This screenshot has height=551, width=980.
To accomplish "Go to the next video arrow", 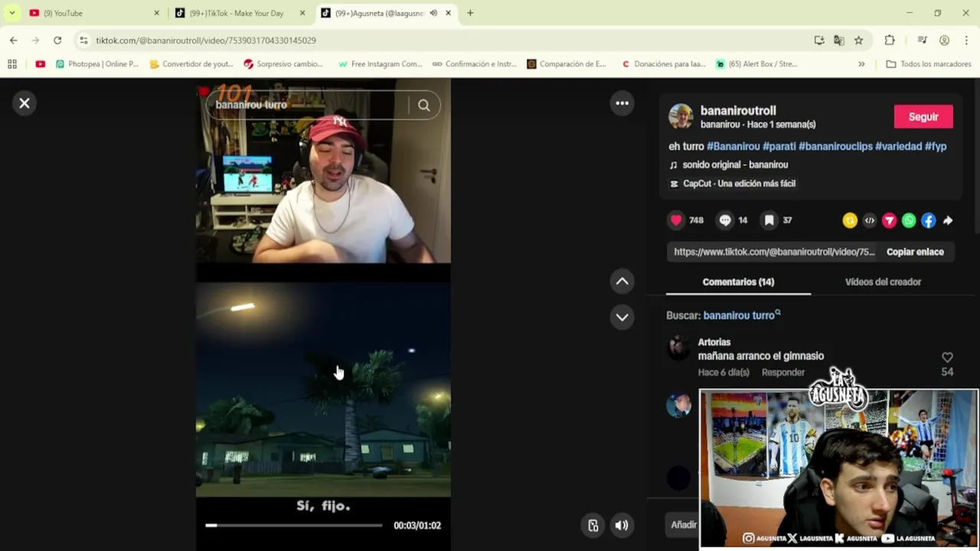I will click(622, 317).
